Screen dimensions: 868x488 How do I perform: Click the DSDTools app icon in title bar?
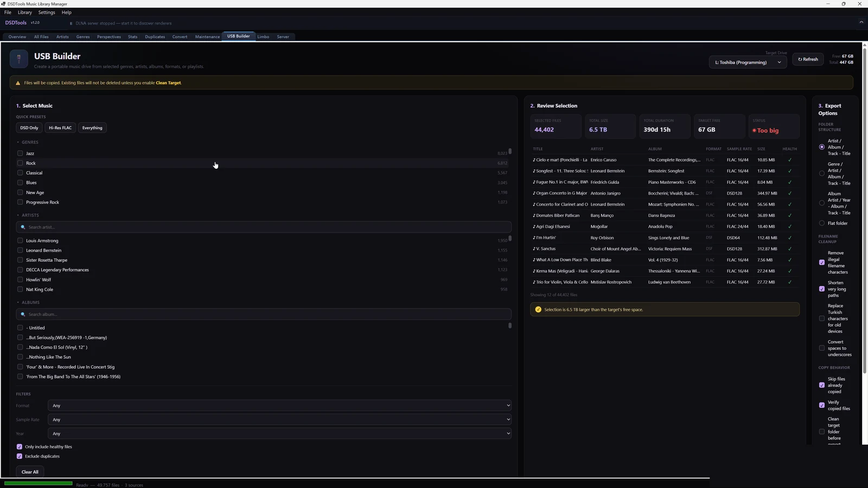point(3,4)
